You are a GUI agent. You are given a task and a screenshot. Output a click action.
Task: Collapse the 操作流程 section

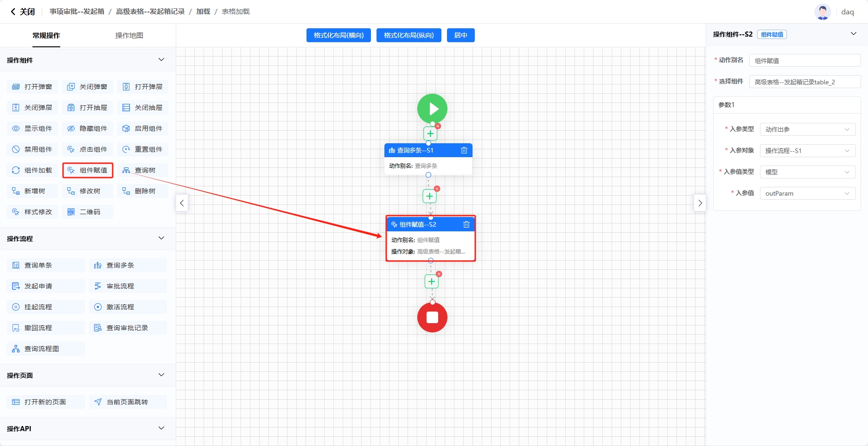(161, 238)
